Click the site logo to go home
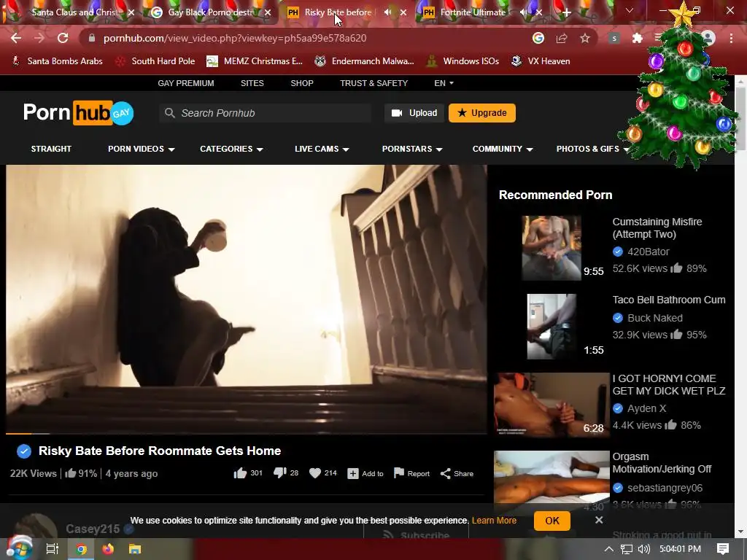 pyautogui.click(x=79, y=113)
